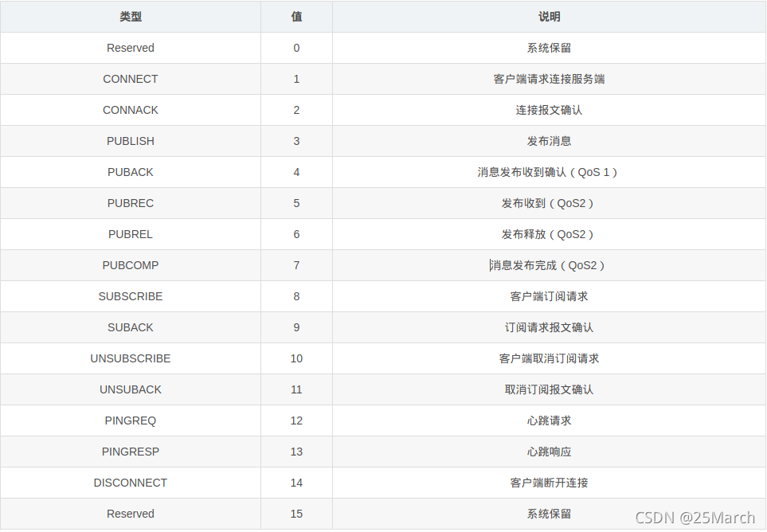Click value 13 in the PINGRESP row
This screenshot has height=532, width=767.
click(x=296, y=452)
